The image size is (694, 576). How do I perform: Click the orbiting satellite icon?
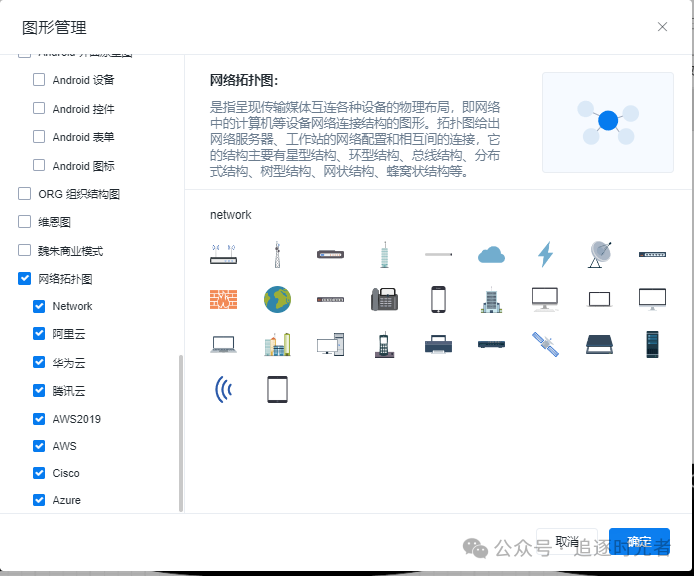545,344
